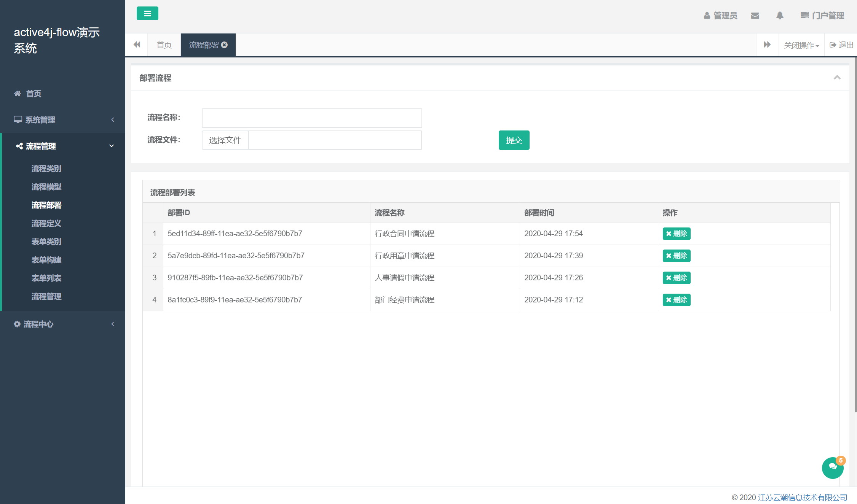Toggle the sidebar with hamburger button
Screen dimensions: 857x504
(x=147, y=14)
